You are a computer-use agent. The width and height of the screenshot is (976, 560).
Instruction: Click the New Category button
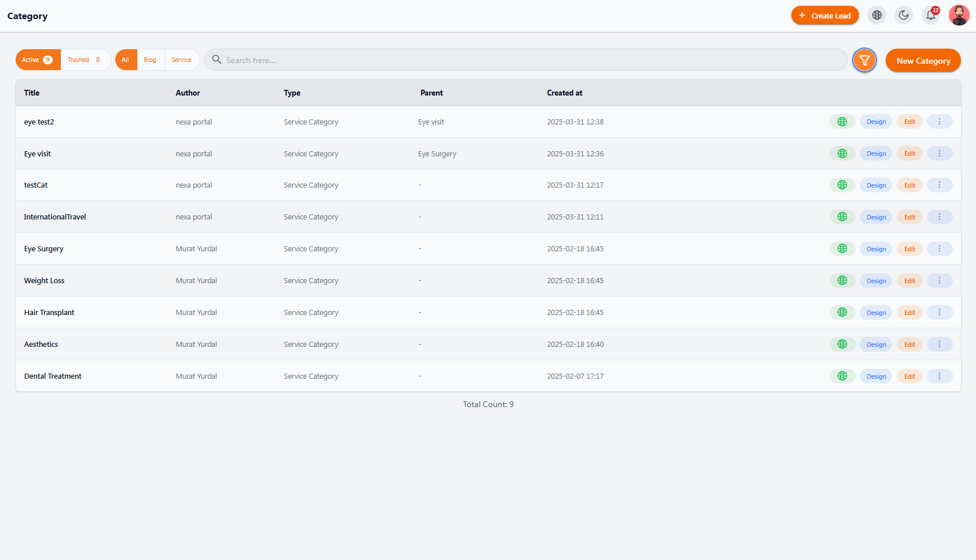[x=923, y=60]
